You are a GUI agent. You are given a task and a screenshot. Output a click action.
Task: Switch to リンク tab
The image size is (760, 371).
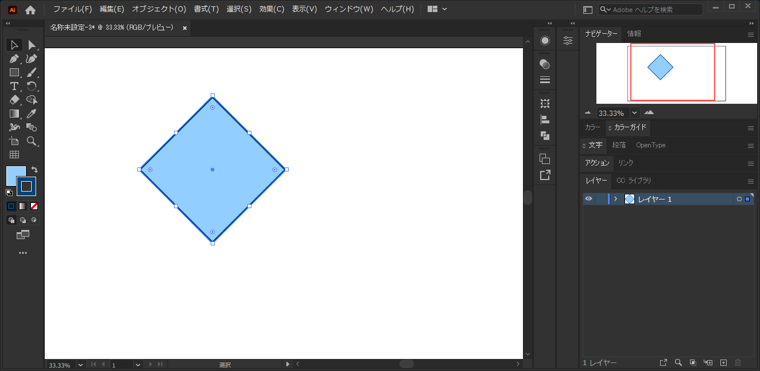(x=625, y=163)
